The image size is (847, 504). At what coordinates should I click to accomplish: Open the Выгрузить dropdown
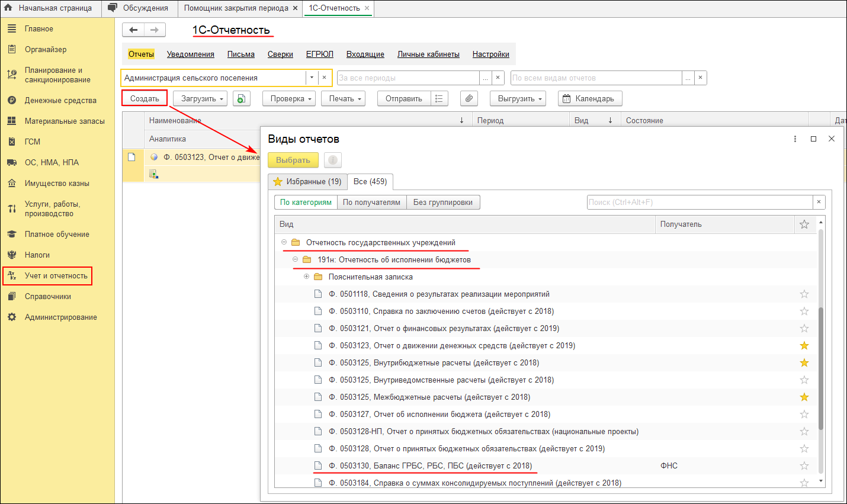(518, 99)
